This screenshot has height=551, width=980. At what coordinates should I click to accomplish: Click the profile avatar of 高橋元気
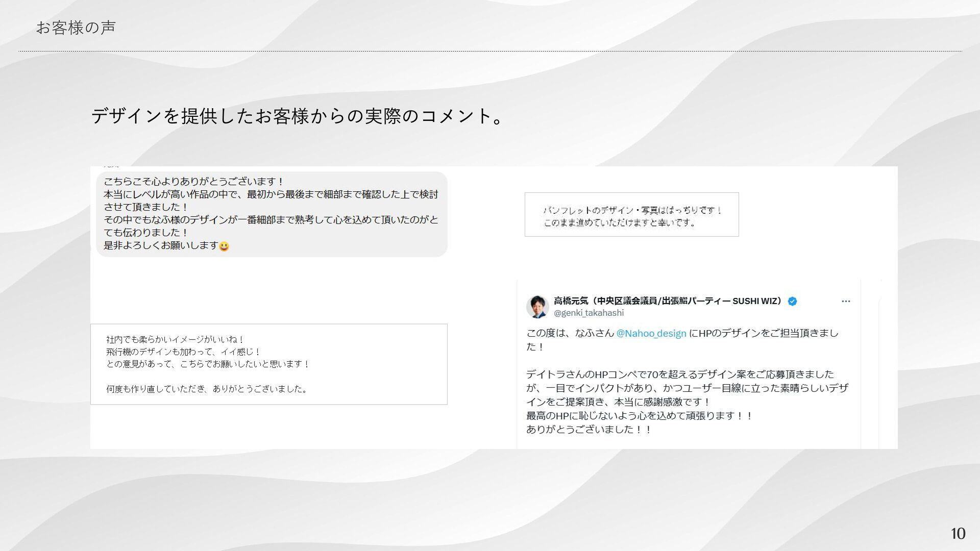tap(537, 306)
